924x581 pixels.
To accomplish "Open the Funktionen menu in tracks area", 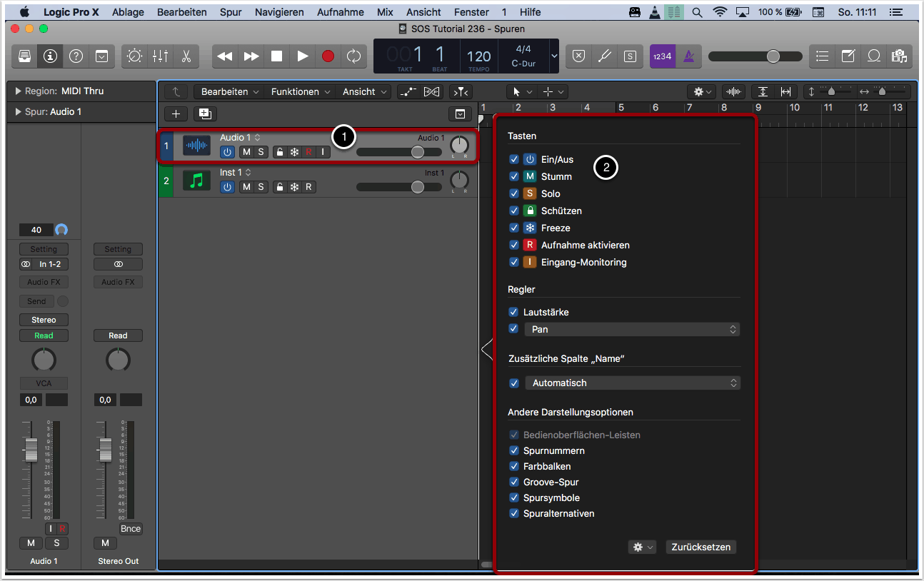I will pyautogui.click(x=300, y=91).
